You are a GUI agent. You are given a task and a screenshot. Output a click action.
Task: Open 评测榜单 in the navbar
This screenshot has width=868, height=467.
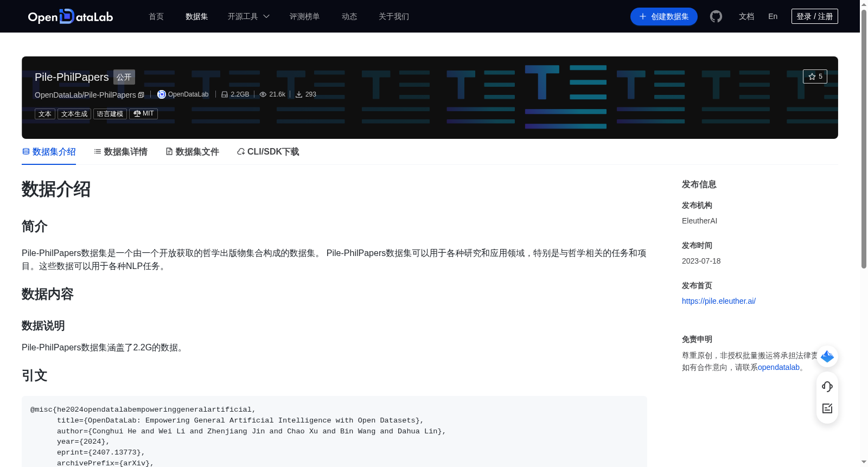point(305,17)
